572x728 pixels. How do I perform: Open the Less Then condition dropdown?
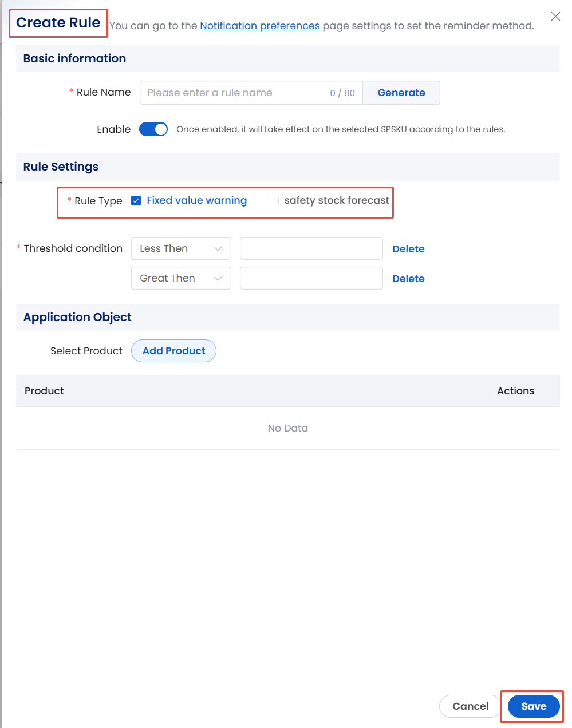click(181, 248)
